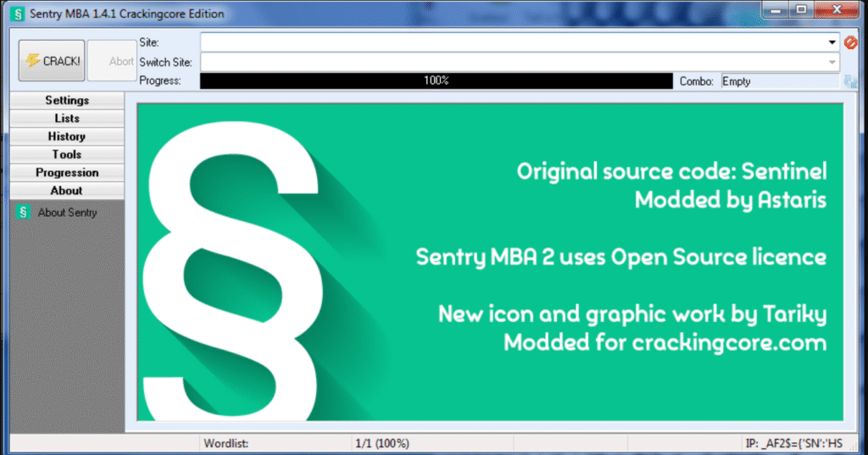Open the Site dropdown arrow

point(832,42)
